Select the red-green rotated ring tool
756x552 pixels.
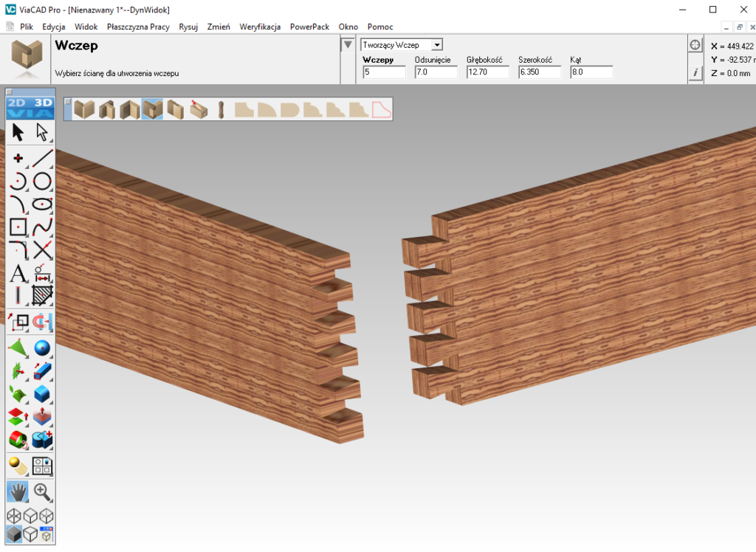18,440
